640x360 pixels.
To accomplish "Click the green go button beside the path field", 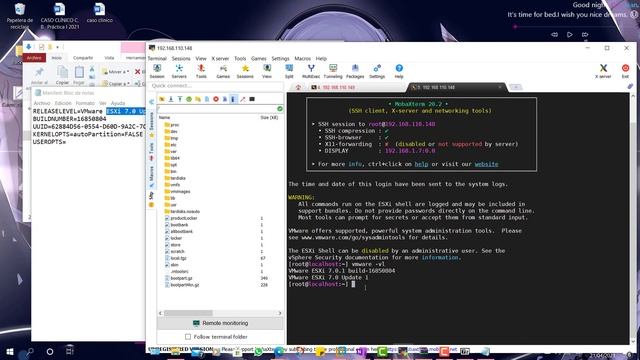I will pos(280,109).
